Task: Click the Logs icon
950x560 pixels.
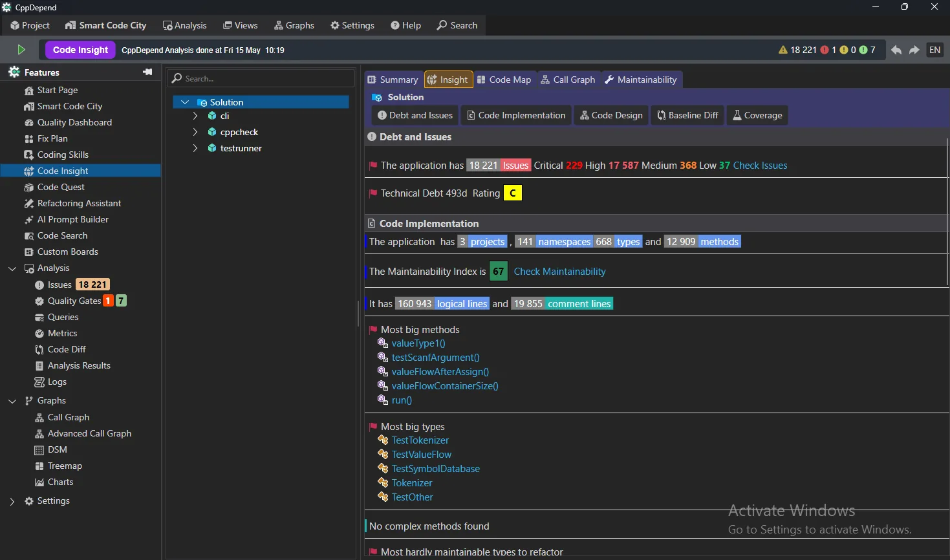Action: [39, 382]
